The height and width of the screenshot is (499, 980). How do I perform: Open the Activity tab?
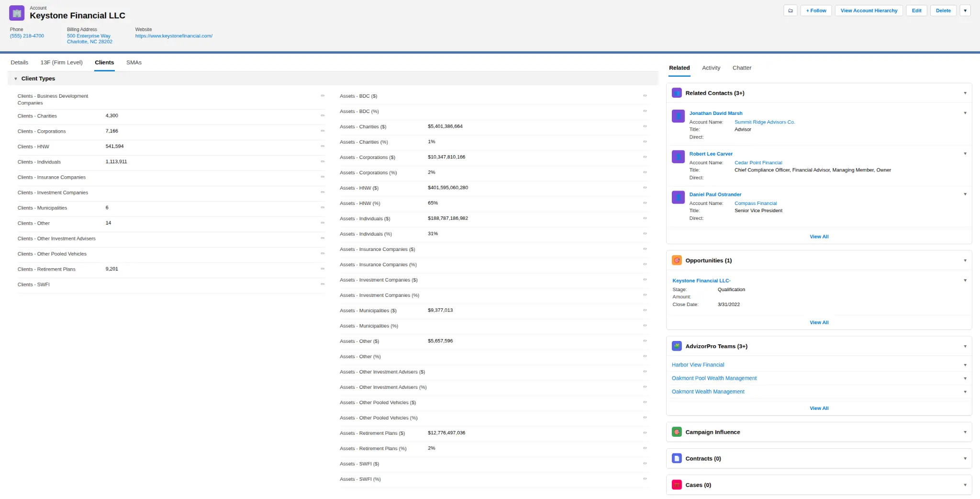point(711,68)
